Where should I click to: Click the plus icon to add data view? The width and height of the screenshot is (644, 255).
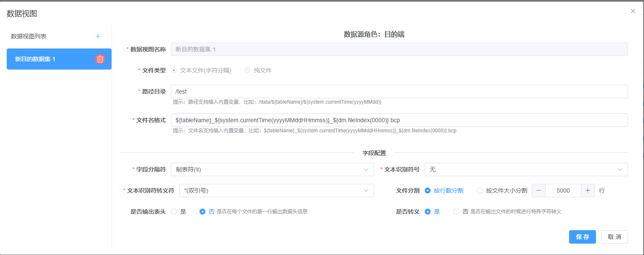click(x=98, y=36)
